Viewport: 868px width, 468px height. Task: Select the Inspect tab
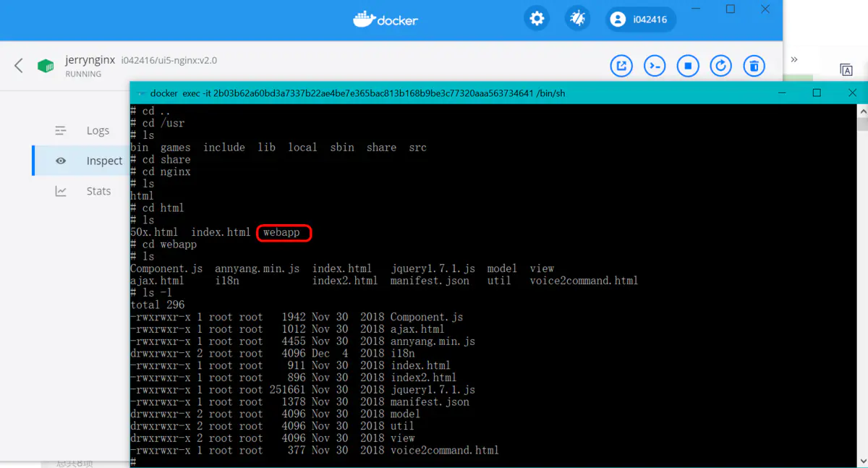pos(103,161)
